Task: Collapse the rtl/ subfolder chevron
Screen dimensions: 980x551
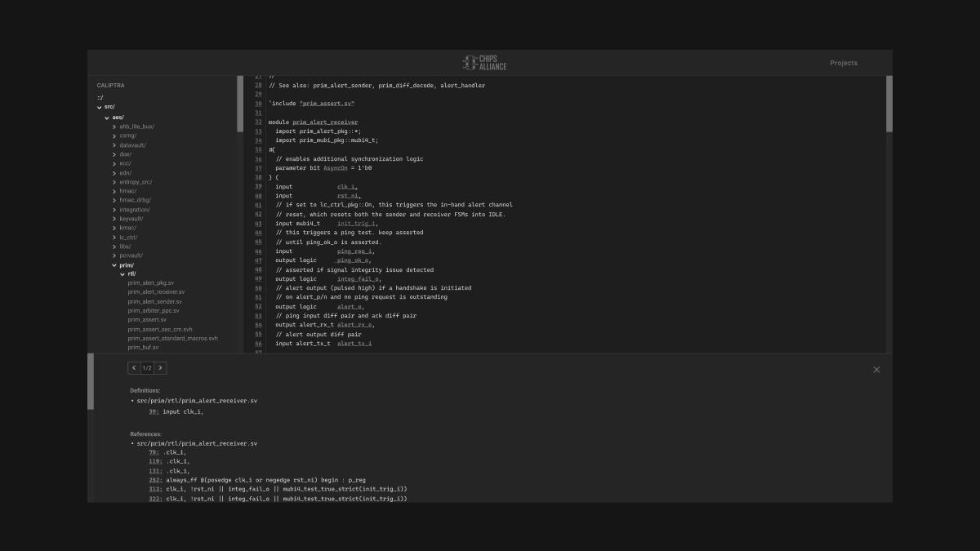Action: click(x=122, y=274)
